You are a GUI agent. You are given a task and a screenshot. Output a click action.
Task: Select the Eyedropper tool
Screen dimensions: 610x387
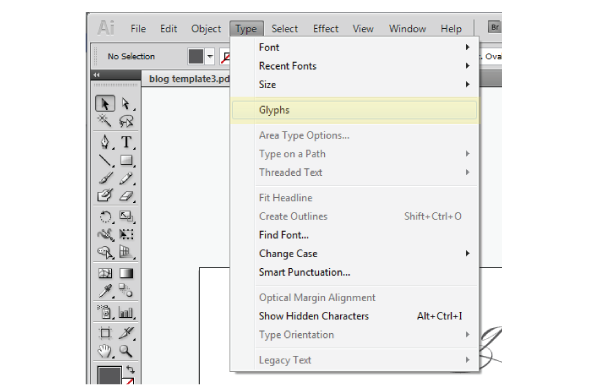[x=105, y=291]
